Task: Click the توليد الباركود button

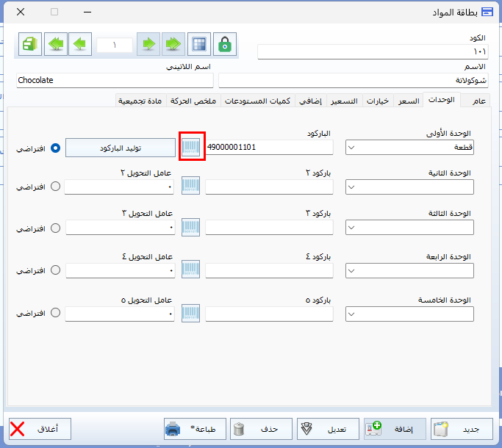Action: click(121, 148)
